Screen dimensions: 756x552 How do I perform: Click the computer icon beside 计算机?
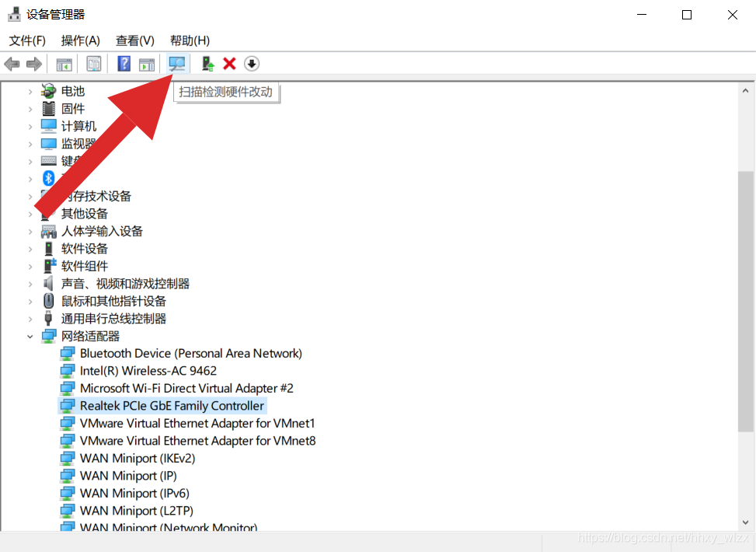pyautogui.click(x=48, y=126)
